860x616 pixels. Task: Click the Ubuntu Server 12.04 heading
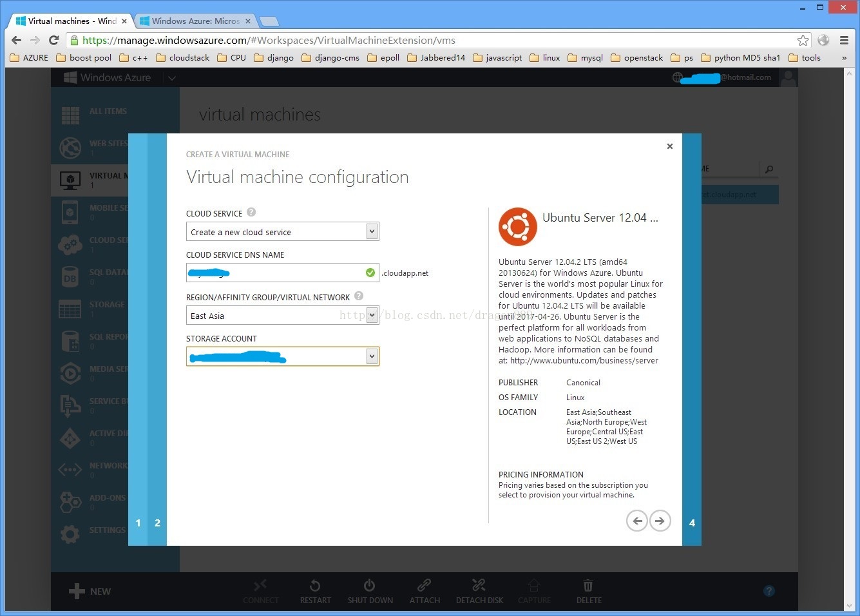[x=600, y=218]
